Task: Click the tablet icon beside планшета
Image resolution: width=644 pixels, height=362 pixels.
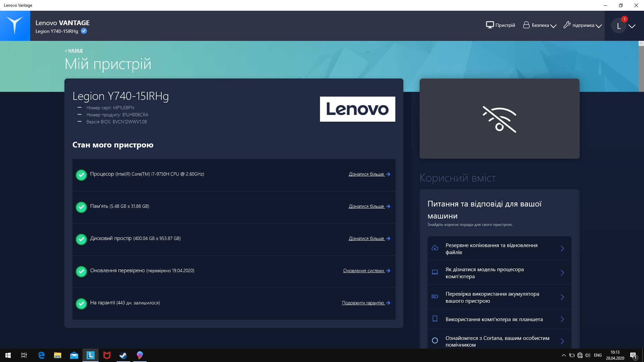Action: point(435,318)
